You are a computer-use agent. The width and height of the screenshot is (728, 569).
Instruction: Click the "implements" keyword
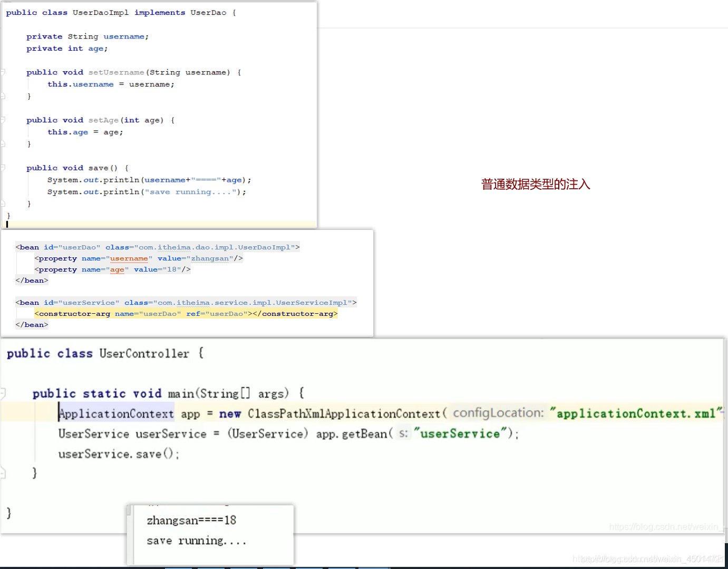(160, 12)
